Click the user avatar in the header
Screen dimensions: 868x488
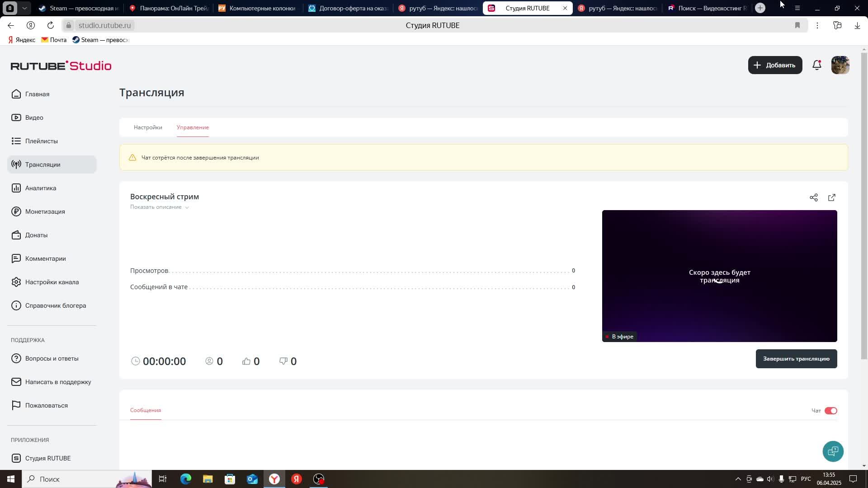pyautogui.click(x=840, y=65)
